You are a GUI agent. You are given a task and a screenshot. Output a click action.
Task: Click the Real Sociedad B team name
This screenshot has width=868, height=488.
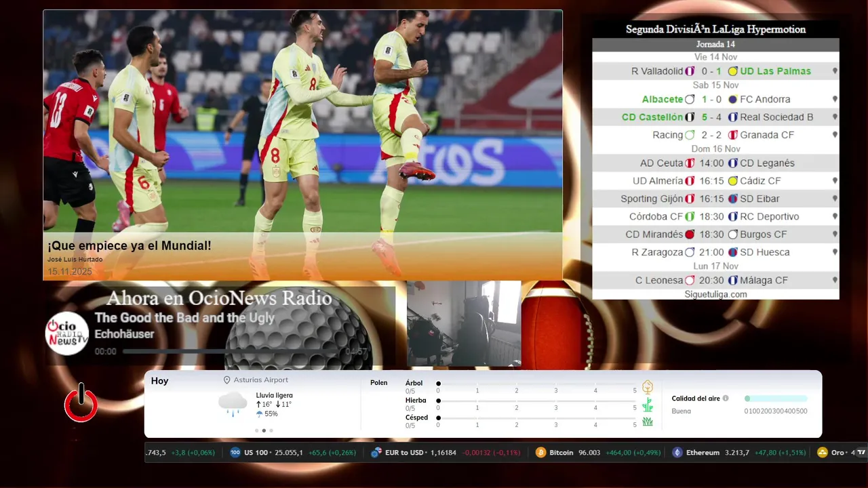pyautogui.click(x=776, y=117)
